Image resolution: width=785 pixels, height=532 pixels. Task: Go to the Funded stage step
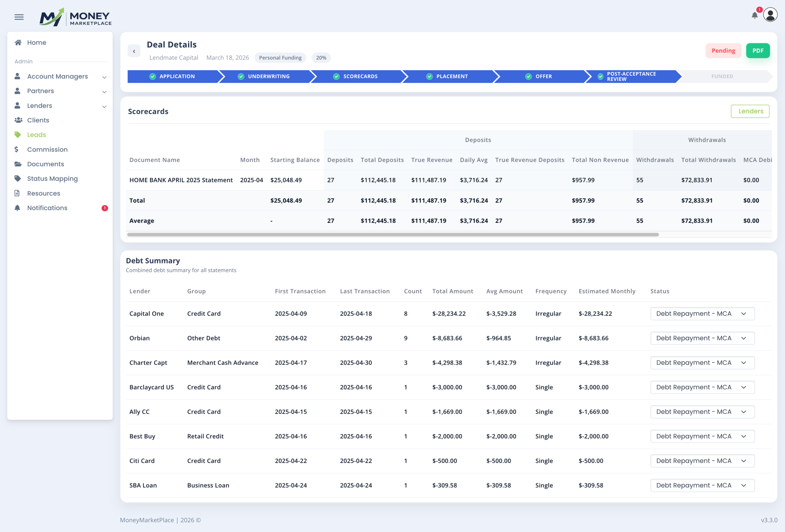point(722,76)
